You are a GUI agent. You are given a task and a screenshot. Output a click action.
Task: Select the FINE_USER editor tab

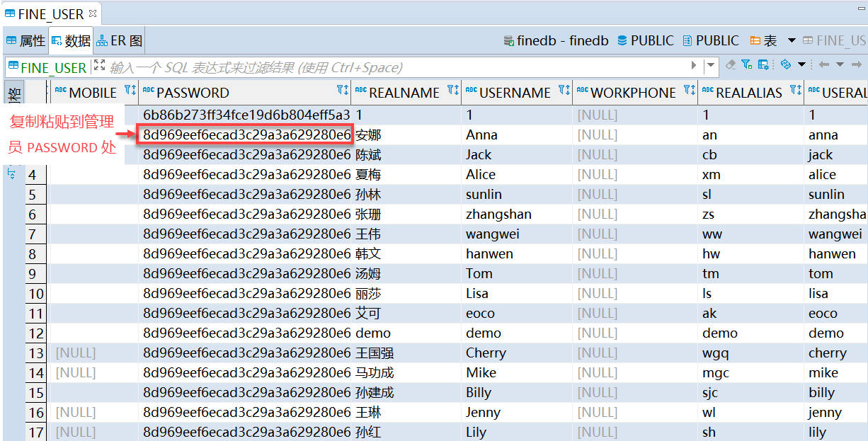tap(51, 14)
